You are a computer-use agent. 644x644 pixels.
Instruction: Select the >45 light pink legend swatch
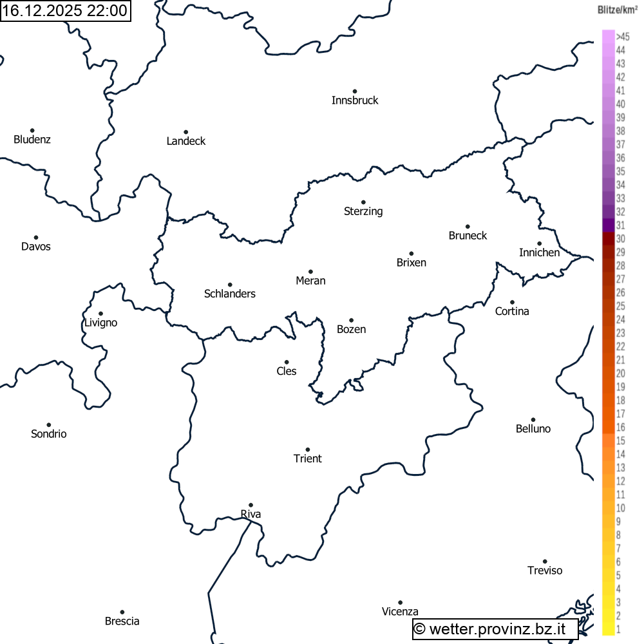(608, 37)
